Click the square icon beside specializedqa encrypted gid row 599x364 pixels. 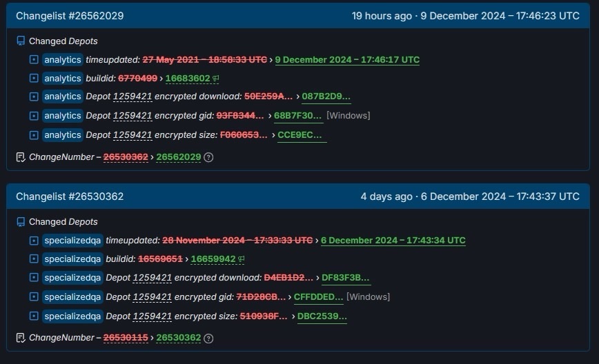tap(34, 296)
